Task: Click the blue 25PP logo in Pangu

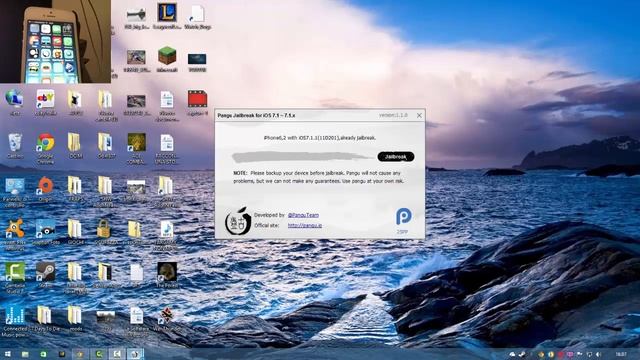Action: click(x=403, y=220)
